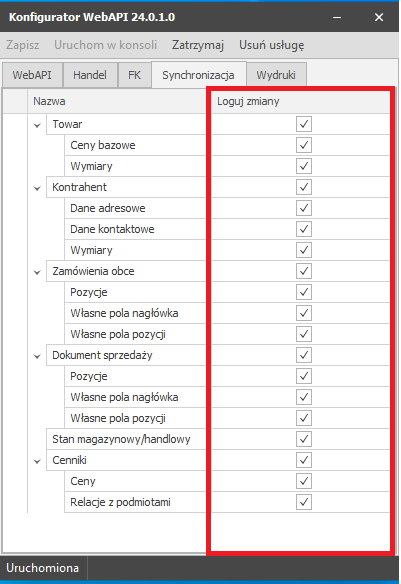This screenshot has height=584, width=401.
Task: Switch to the WebAPI tab
Action: (32, 75)
